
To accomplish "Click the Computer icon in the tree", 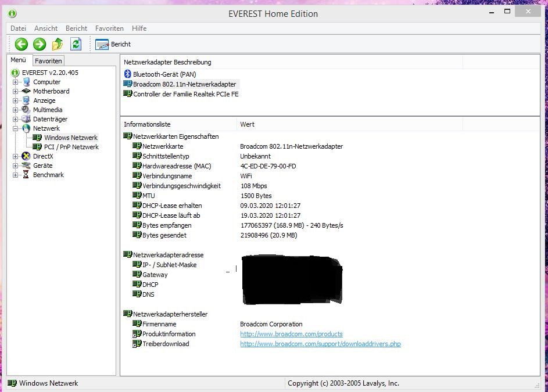I will pos(27,82).
